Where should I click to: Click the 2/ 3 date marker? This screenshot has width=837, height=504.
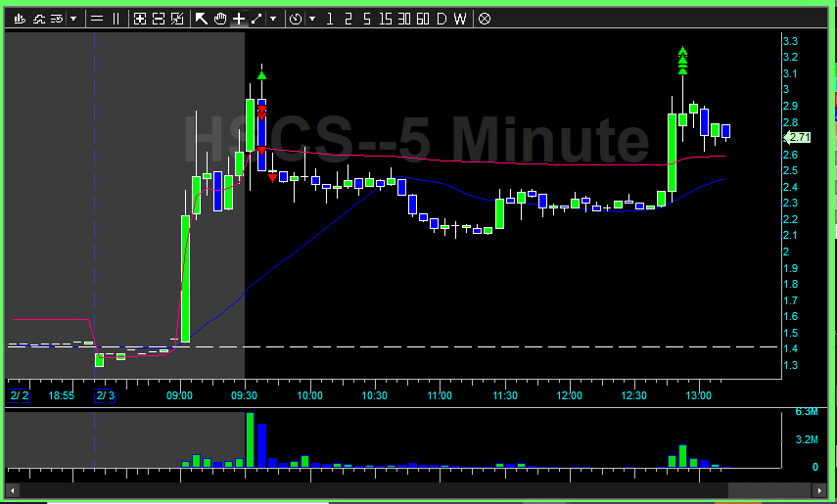(105, 395)
